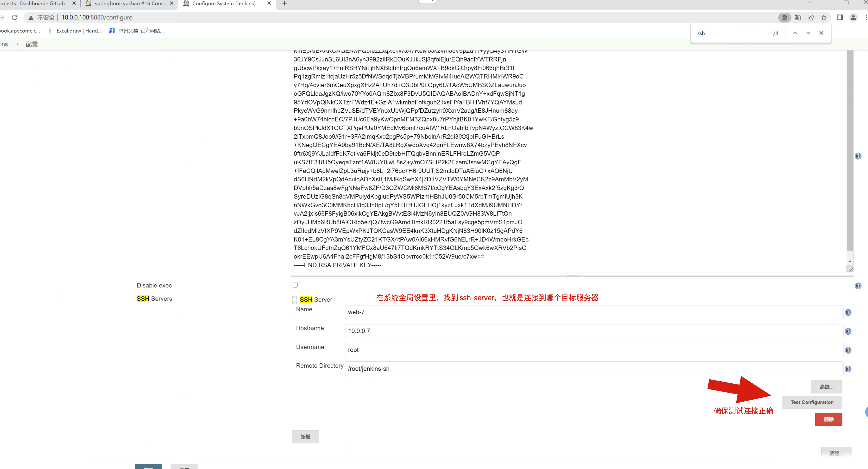Click the Hostname input field with 10.0.0.7
This screenshot has width=868, height=469.
point(593,331)
